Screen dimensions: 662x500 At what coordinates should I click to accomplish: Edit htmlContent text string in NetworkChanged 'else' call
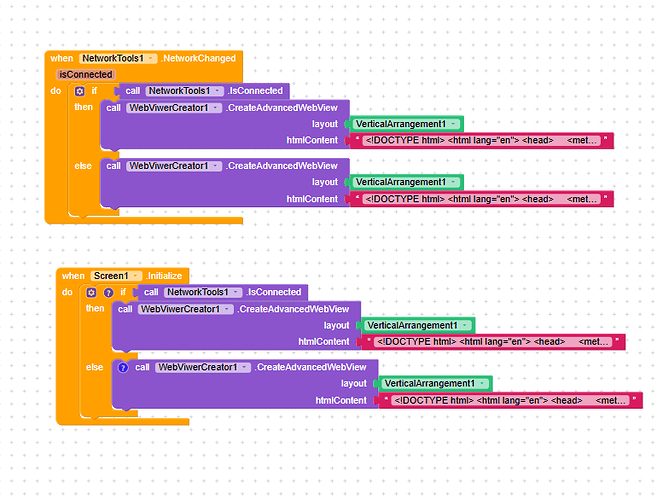point(481,199)
